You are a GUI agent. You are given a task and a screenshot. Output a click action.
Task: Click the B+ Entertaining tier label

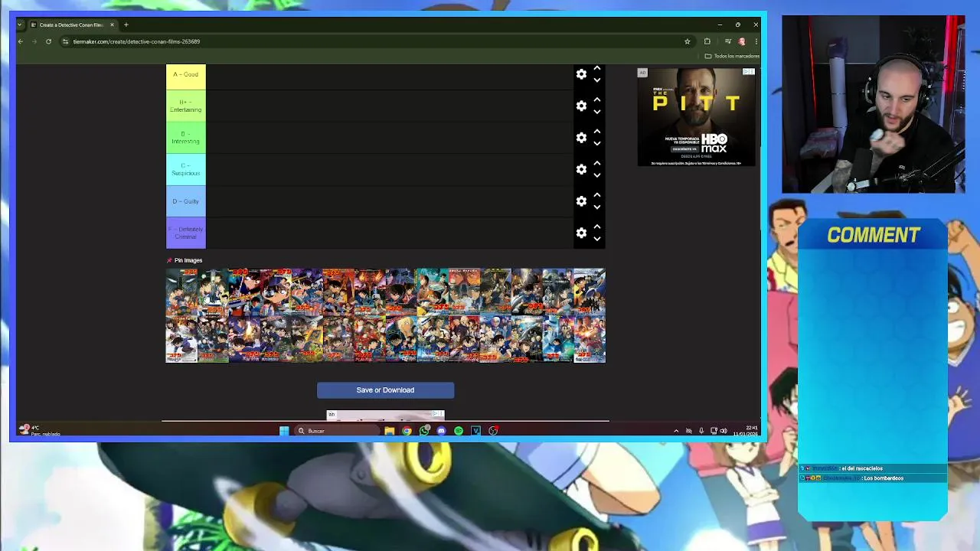tap(186, 106)
